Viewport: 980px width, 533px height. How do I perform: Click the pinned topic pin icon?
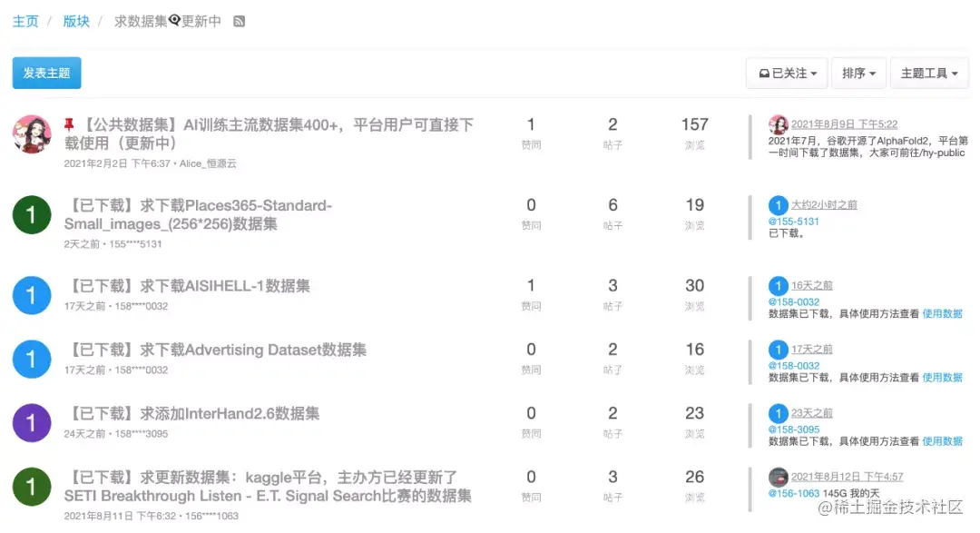[x=69, y=124]
